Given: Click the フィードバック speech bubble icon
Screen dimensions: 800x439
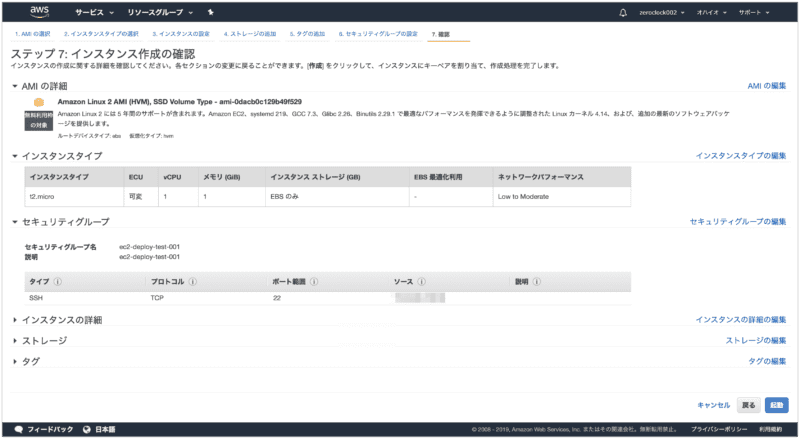Looking at the screenshot, I should point(19,429).
